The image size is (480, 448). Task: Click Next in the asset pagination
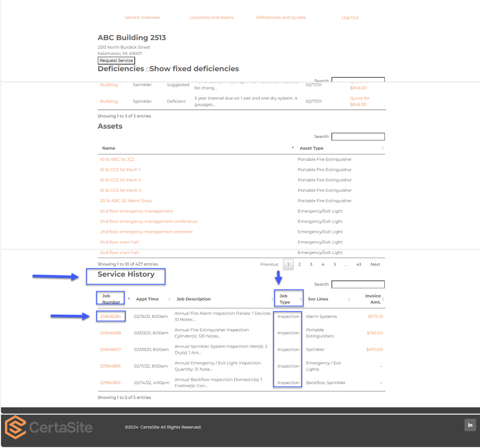tap(375, 264)
